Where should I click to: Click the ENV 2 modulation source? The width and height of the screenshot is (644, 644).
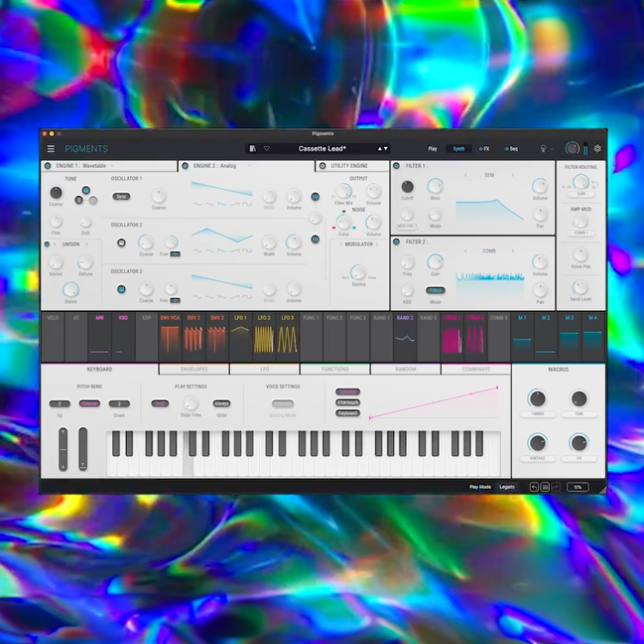tap(193, 337)
